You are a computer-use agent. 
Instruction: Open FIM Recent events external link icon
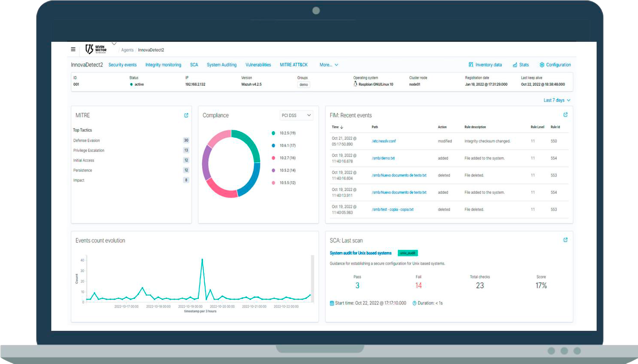click(x=566, y=115)
